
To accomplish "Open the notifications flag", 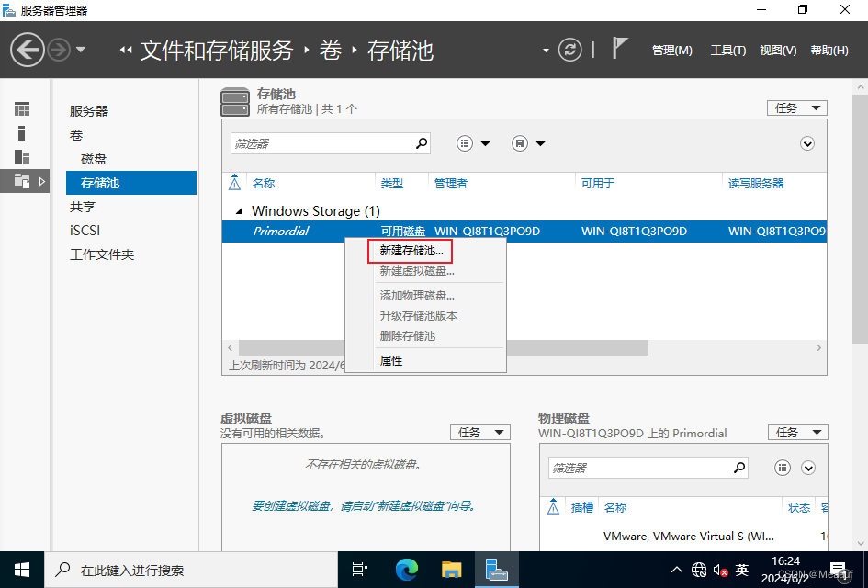I will click(x=620, y=48).
